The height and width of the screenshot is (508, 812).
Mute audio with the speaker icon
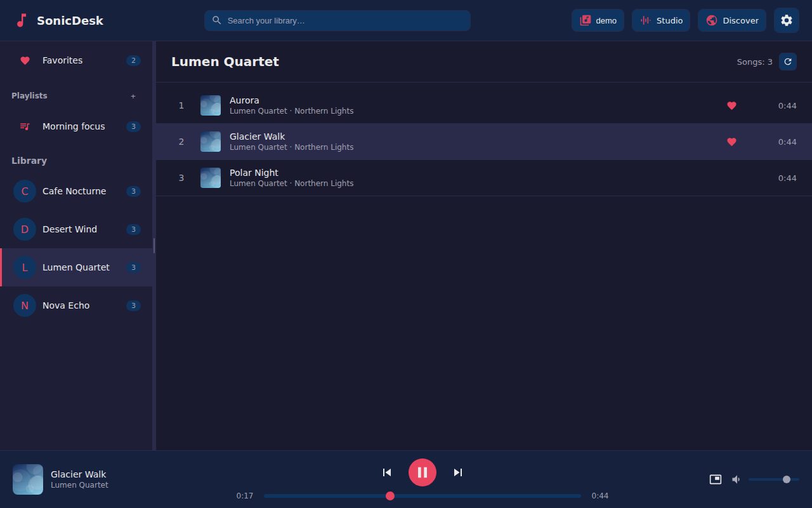coord(736,479)
